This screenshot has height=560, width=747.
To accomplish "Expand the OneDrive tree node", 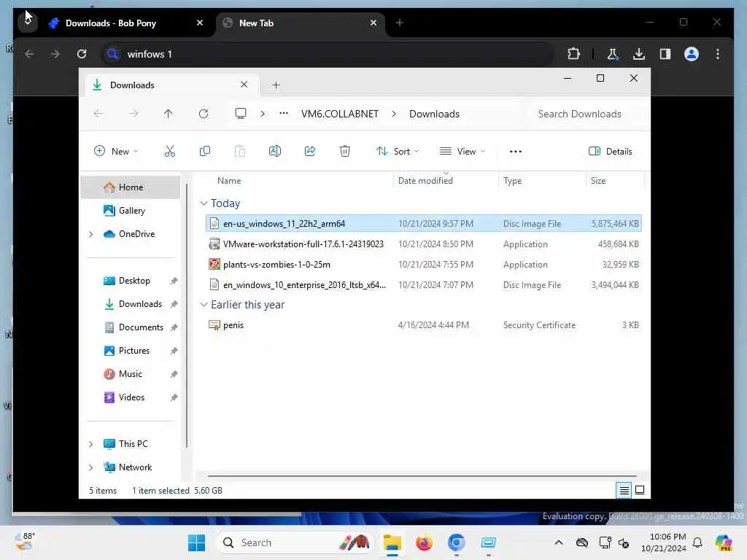I will coord(91,234).
